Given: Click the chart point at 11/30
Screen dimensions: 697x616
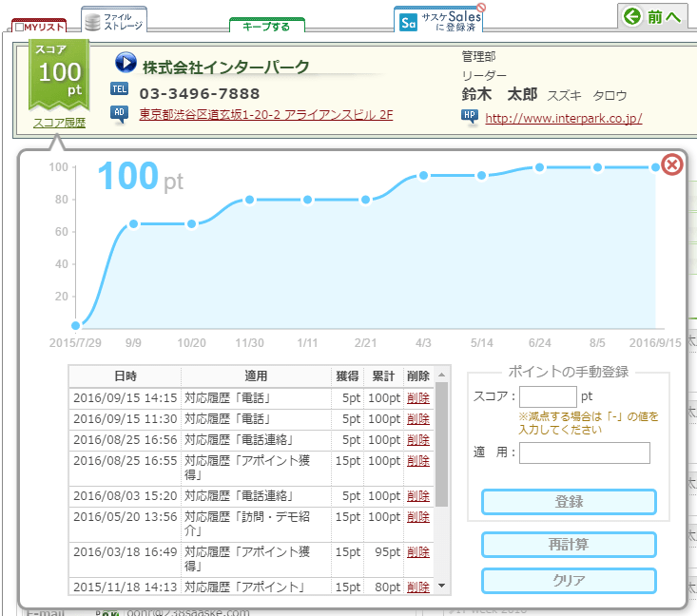Looking at the screenshot, I should click(250, 200).
